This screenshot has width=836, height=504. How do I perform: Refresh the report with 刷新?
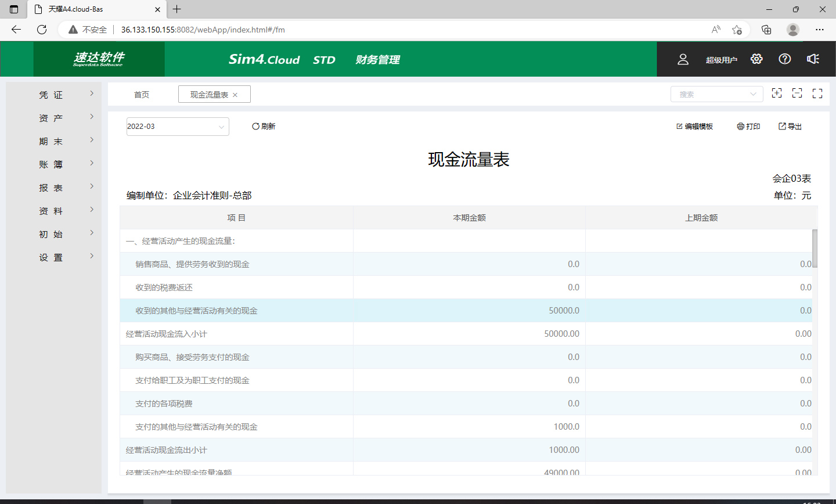264,127
